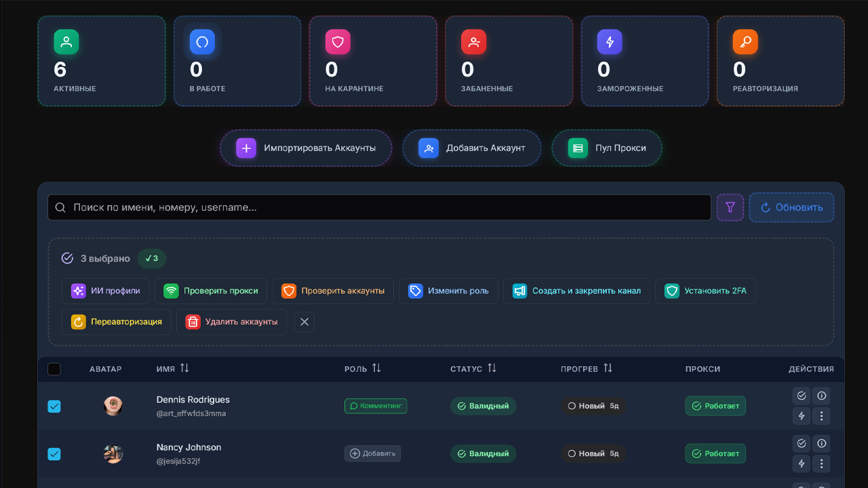Click Nancy Johnson avatar thumbnail
This screenshot has height=488, width=868.
coord(113,453)
